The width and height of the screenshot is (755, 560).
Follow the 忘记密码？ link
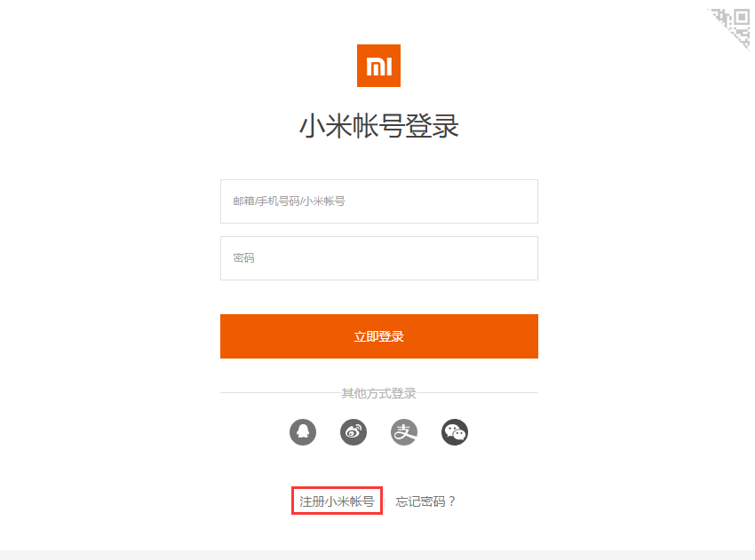[425, 501]
